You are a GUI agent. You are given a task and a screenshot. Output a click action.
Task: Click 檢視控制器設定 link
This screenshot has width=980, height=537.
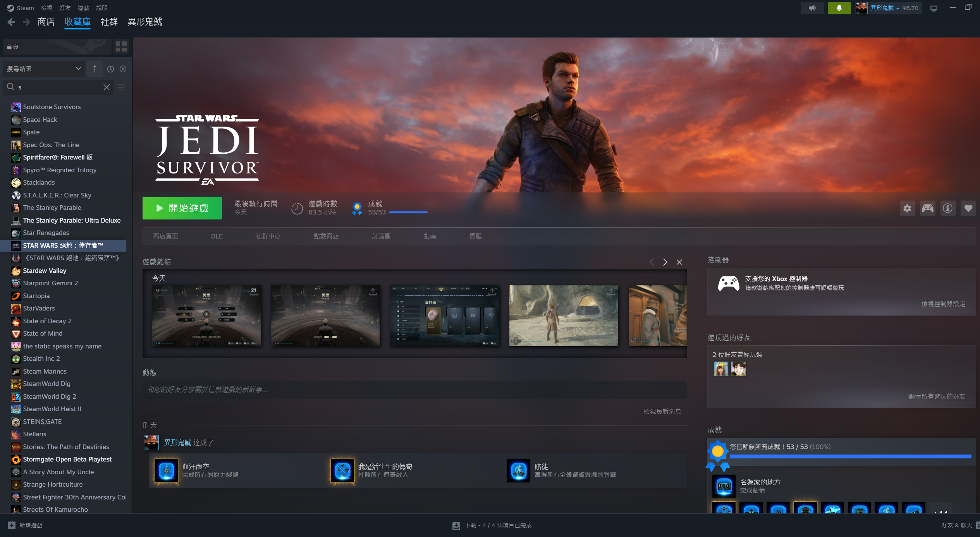pos(943,304)
